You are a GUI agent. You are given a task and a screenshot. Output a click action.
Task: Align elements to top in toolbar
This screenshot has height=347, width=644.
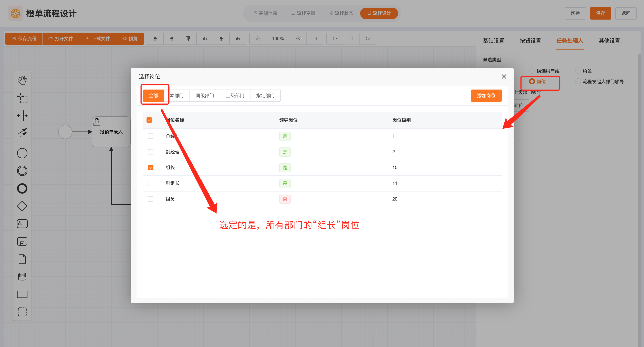tap(188, 39)
